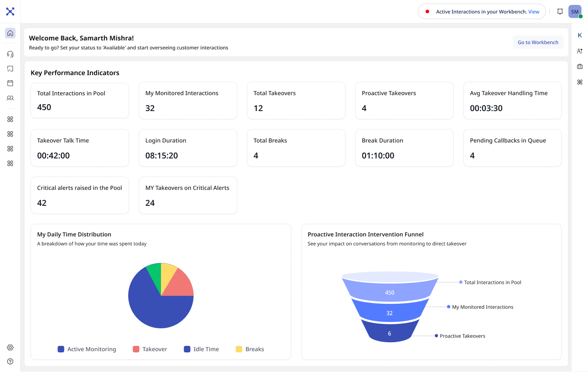Open the Home dashboard icon

coord(10,33)
